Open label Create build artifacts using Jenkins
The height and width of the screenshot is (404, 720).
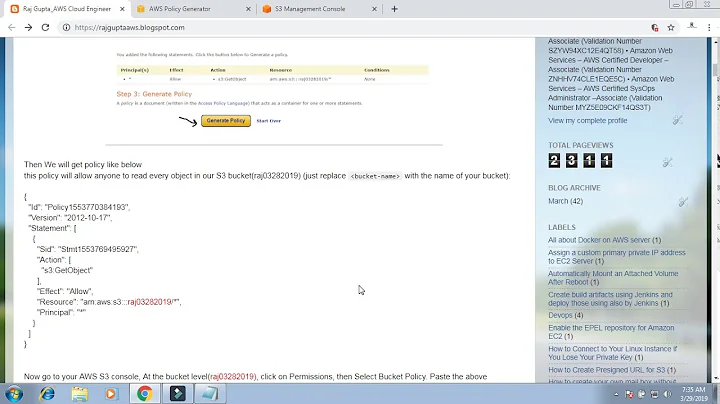tap(610, 299)
